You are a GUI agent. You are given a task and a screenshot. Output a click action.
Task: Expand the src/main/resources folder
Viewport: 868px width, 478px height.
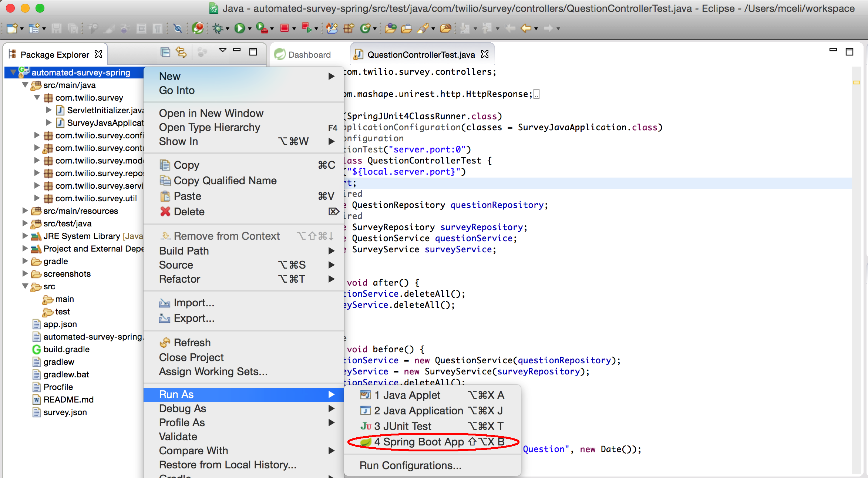pyautogui.click(x=25, y=211)
